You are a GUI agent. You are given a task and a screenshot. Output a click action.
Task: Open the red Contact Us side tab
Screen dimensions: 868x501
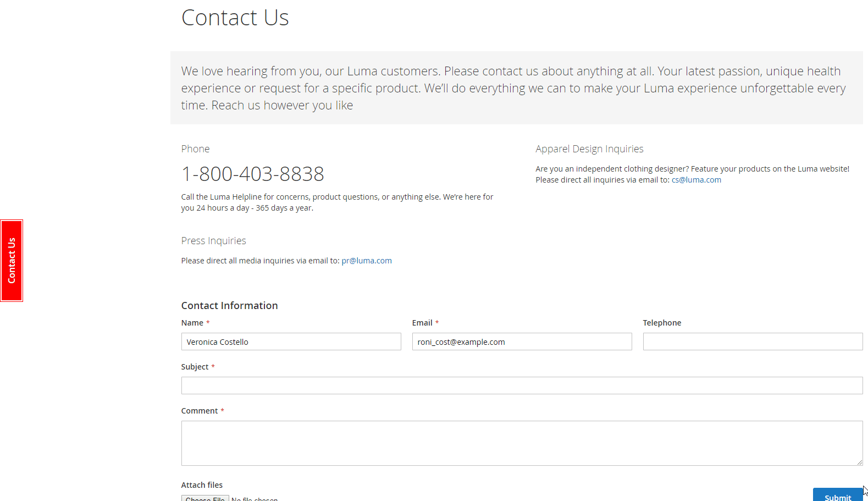click(12, 261)
